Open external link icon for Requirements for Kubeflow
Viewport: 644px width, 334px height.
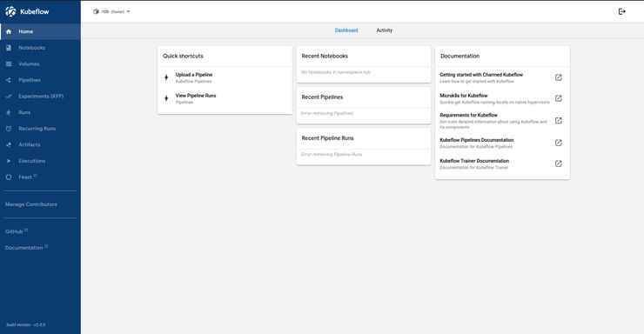[558, 121]
